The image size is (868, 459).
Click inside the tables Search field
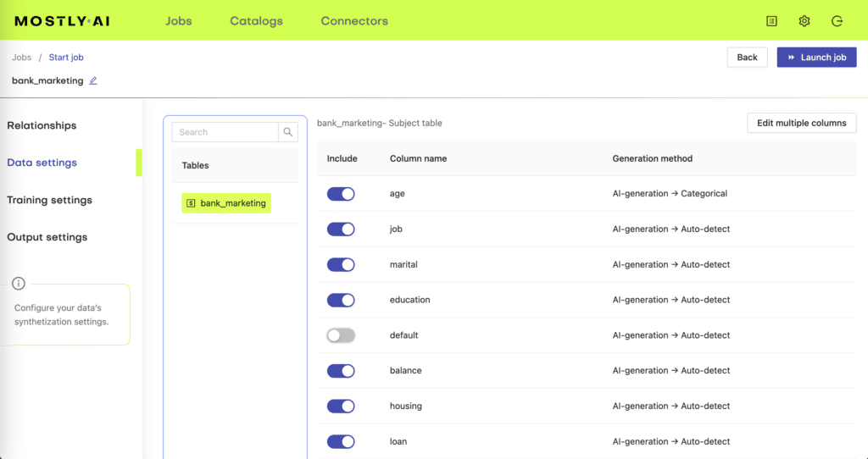(x=225, y=132)
